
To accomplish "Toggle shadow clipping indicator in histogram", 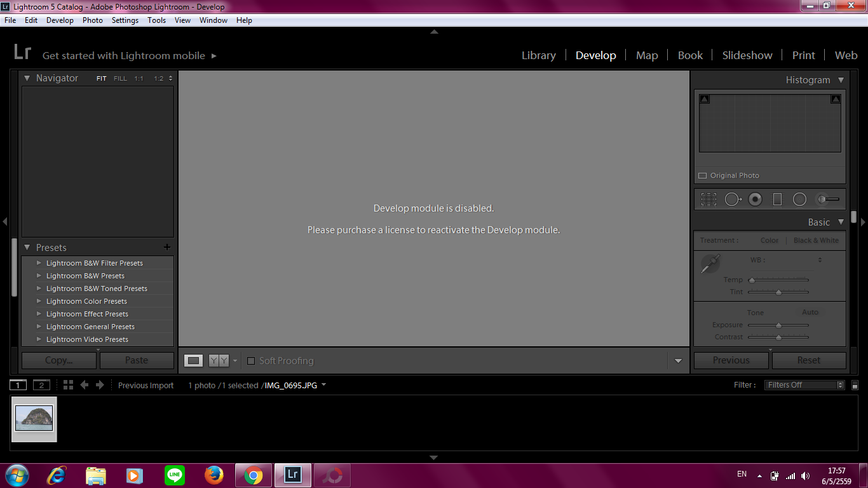I will 704,99.
